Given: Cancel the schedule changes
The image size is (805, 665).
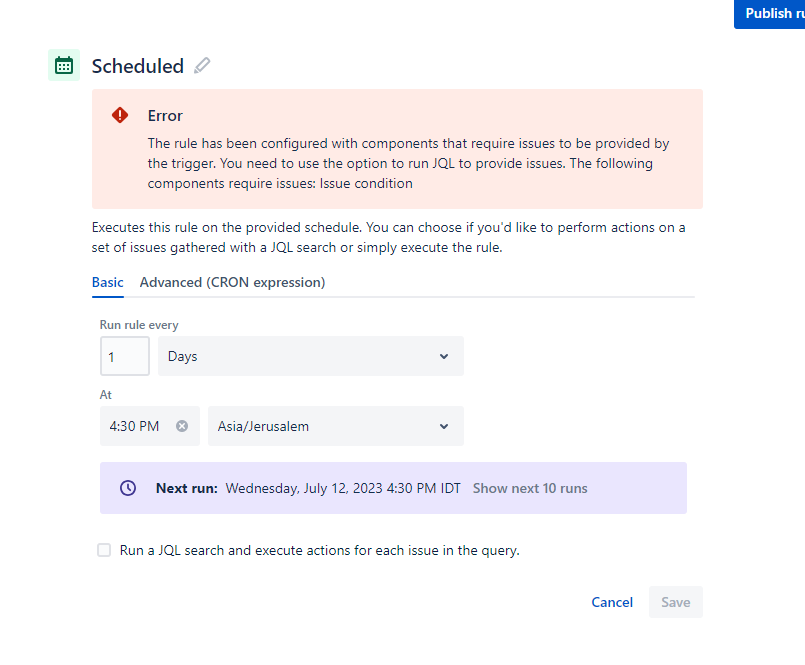Looking at the screenshot, I should coord(611,602).
